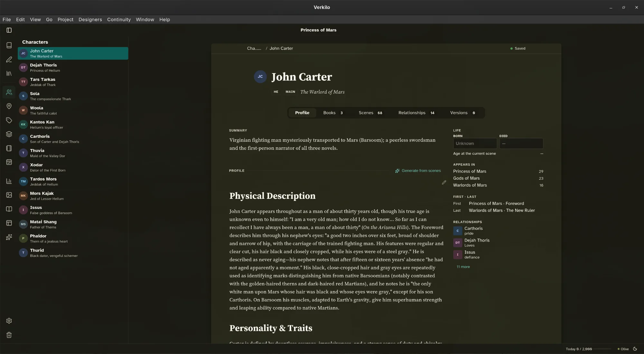Open the notebook icon in sidebar
This screenshot has height=354, width=644.
click(9, 148)
